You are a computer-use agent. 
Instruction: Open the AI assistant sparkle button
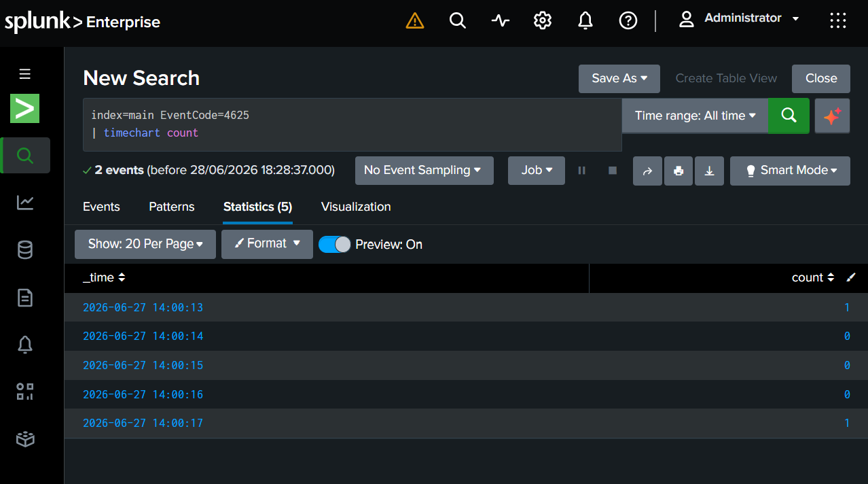pyautogui.click(x=832, y=116)
